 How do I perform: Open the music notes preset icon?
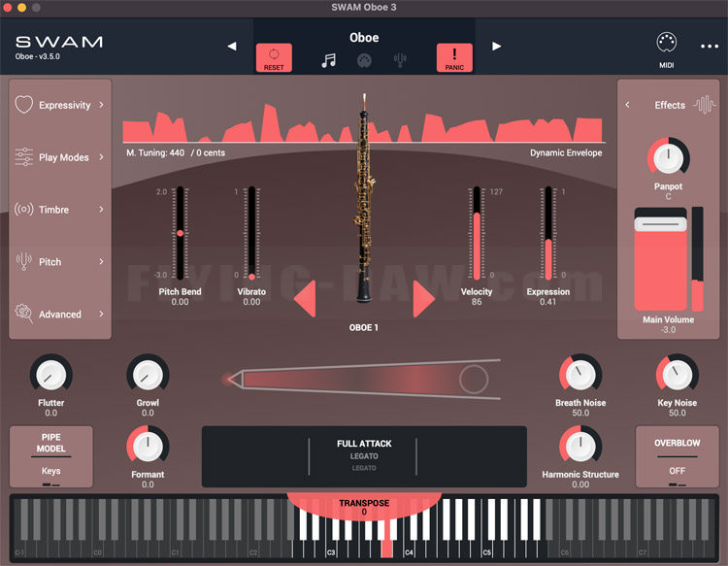[x=329, y=60]
